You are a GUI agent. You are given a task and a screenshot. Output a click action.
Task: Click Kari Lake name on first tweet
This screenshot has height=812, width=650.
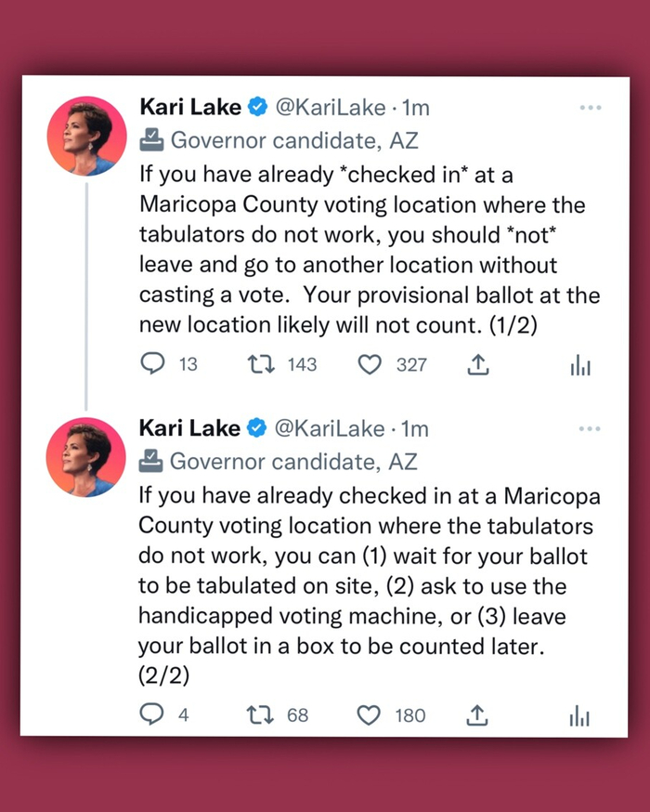click(x=189, y=108)
